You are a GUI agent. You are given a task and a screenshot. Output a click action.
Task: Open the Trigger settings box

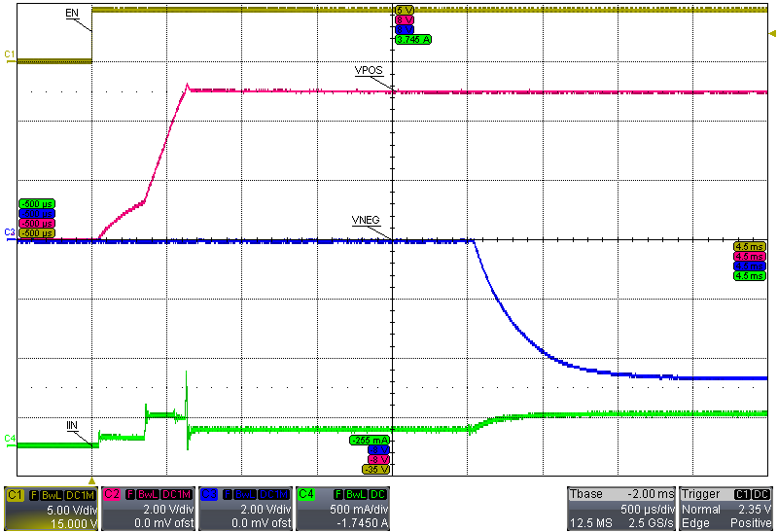point(726,509)
